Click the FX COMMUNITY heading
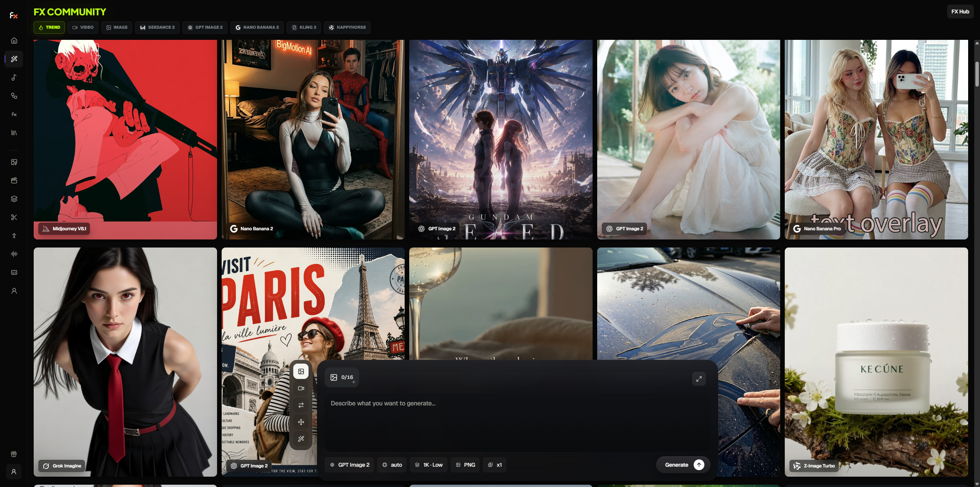Viewport: 980px width, 487px height. point(70,12)
